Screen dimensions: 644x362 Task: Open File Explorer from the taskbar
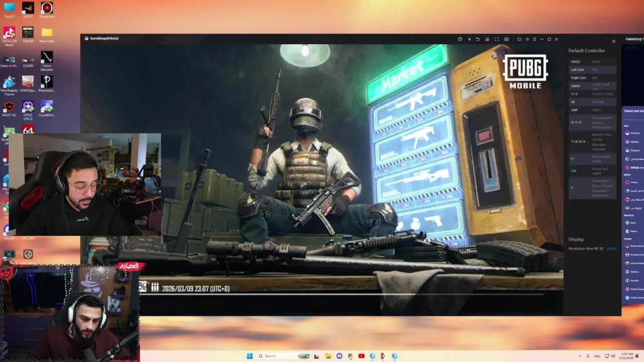click(x=328, y=356)
